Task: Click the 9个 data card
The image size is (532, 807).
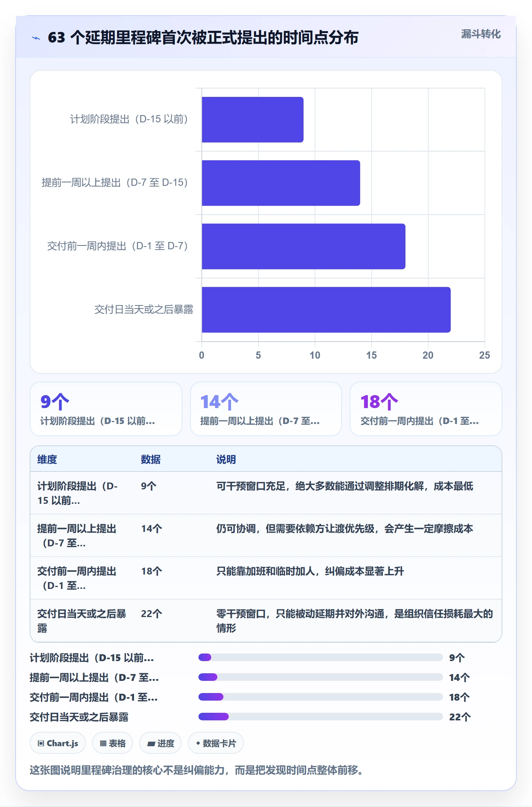Action: point(106,409)
